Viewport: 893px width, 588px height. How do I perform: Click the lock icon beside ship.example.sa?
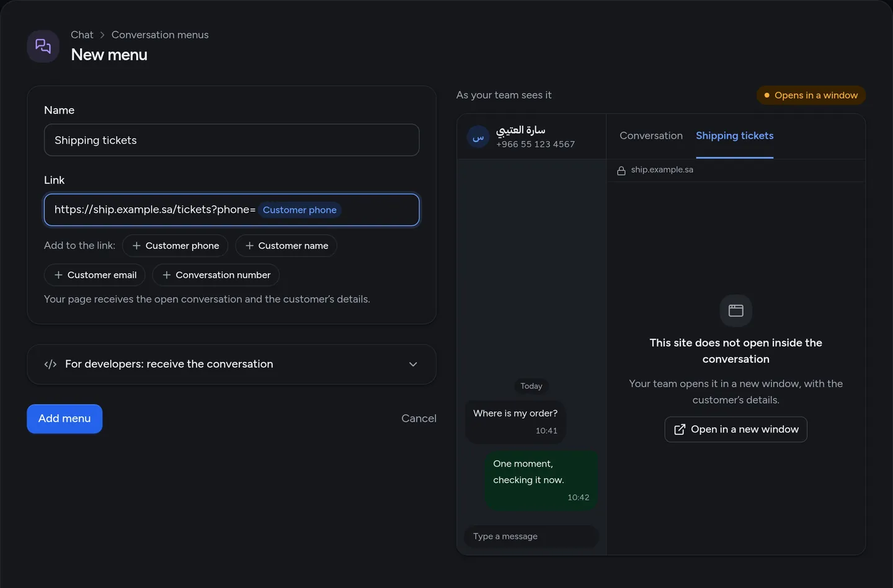point(621,170)
